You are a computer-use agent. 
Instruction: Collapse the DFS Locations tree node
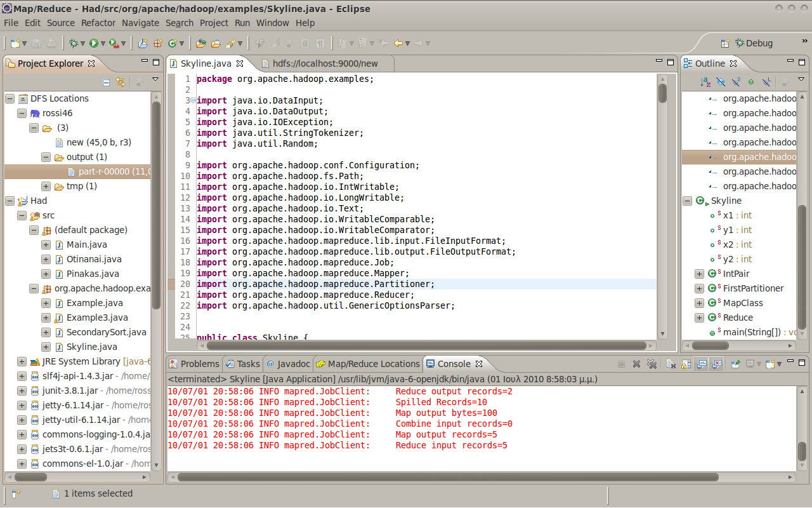point(10,98)
